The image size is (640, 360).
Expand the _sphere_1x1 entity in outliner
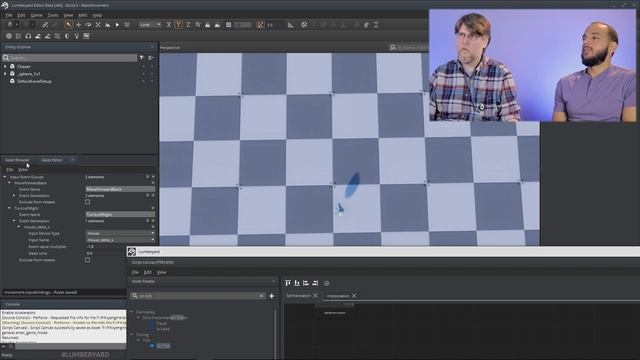point(5,74)
